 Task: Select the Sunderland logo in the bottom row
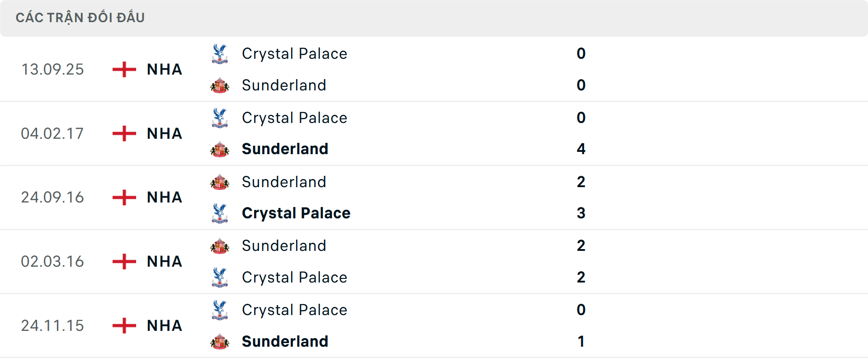tap(220, 342)
